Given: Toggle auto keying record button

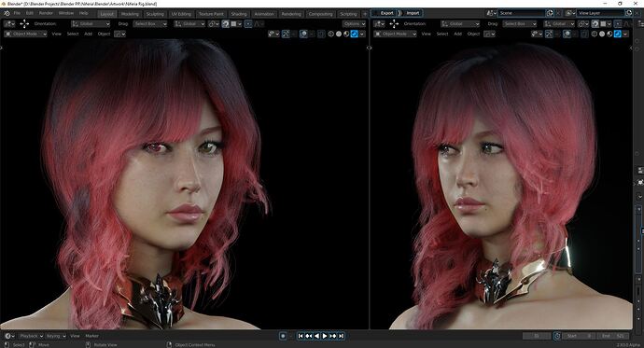Looking at the screenshot, I should coord(283,336).
